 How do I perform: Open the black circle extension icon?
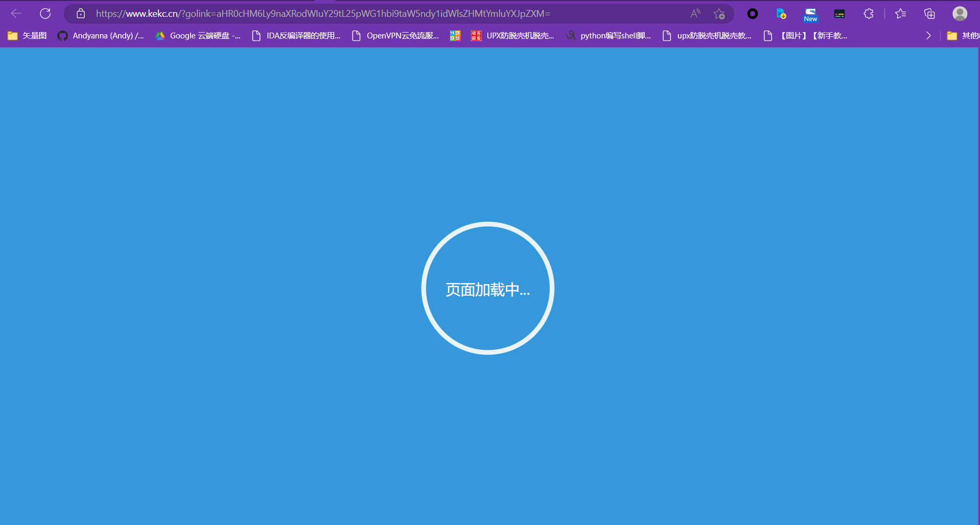point(753,14)
